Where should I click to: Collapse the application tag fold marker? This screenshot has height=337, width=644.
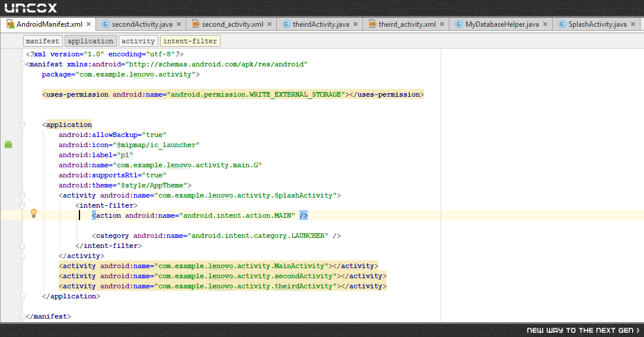tap(22, 125)
